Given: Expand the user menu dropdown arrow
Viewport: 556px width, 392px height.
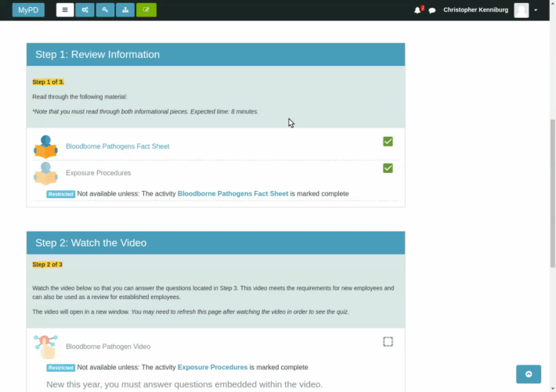Looking at the screenshot, I should point(536,10).
